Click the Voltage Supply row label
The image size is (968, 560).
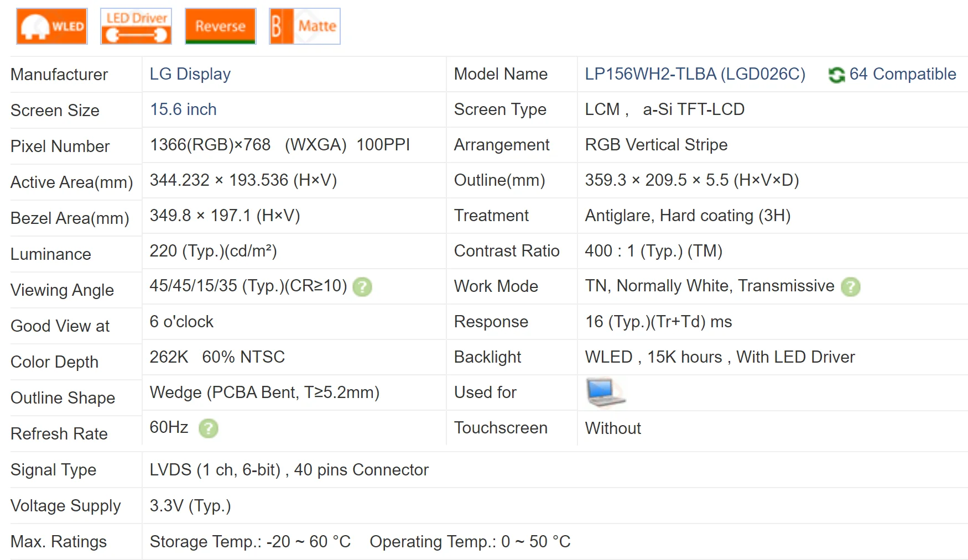[65, 505]
